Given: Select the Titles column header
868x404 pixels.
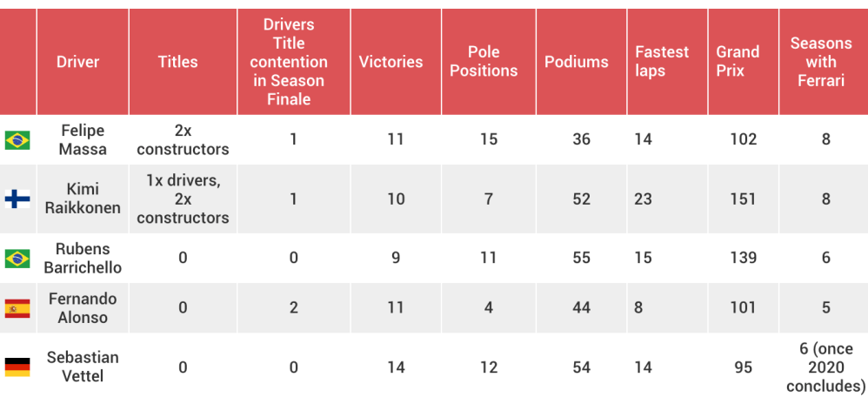Looking at the screenshot, I should click(177, 62).
